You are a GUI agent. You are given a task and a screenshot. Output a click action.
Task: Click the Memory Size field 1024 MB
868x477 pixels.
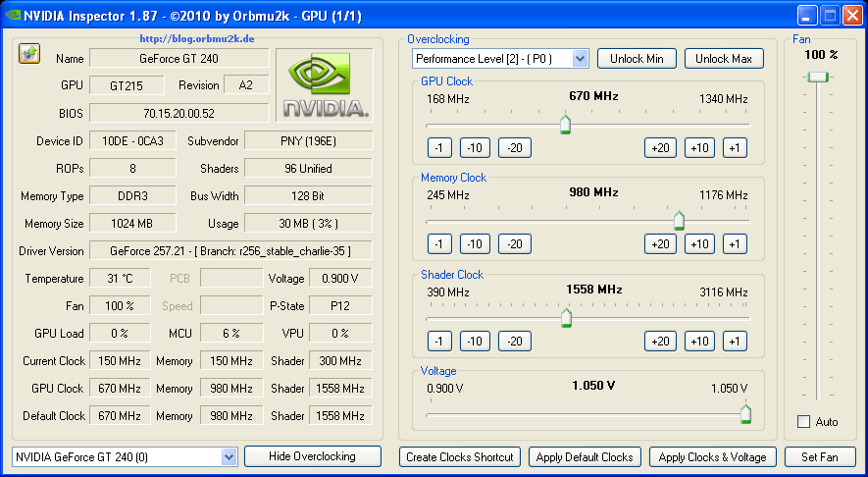tap(132, 223)
